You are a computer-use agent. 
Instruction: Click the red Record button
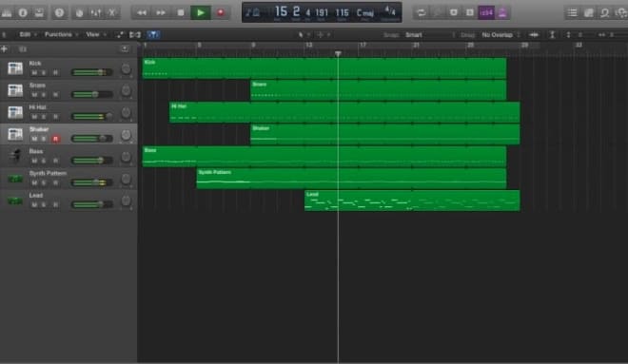tap(221, 12)
